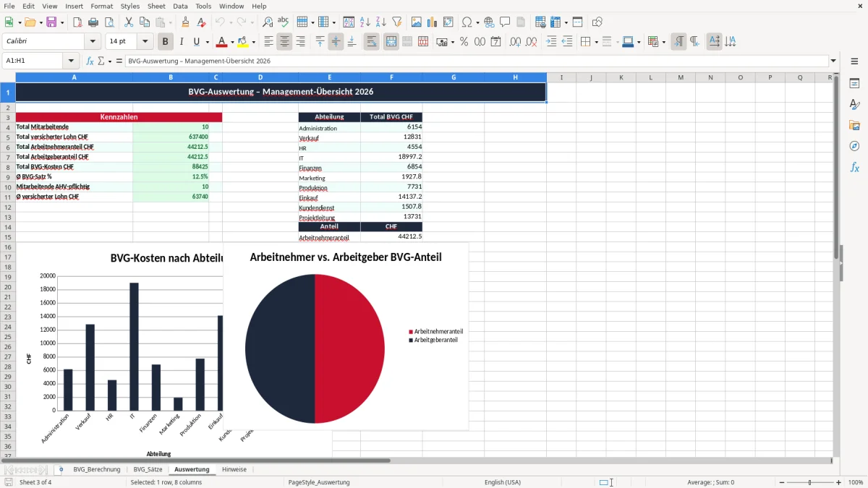The width and height of the screenshot is (868, 488).
Task: Open the Insert menu
Action: 74,6
